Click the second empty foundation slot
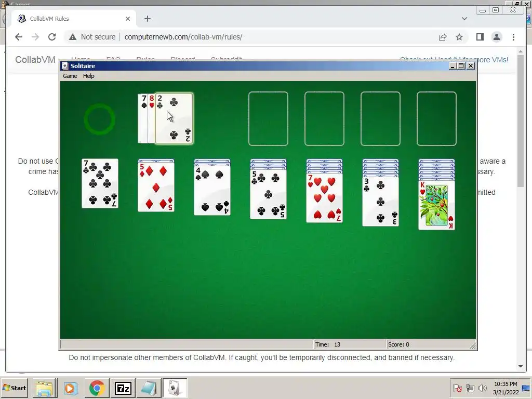 pos(324,119)
